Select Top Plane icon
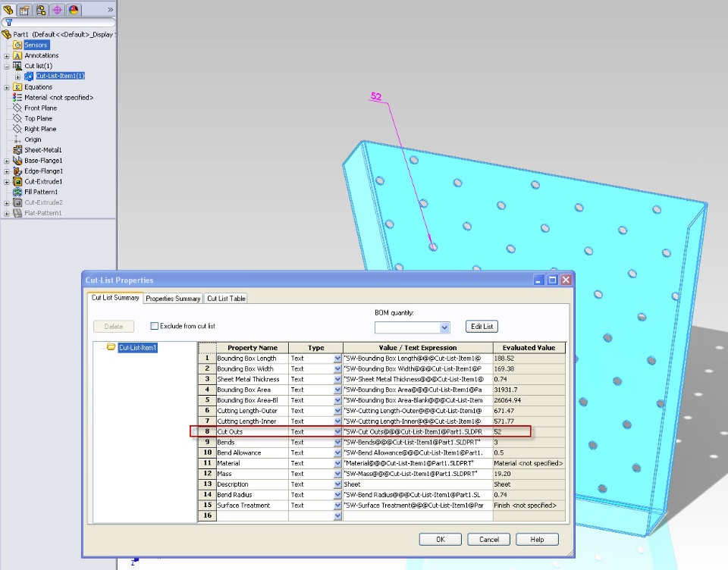 point(17,118)
